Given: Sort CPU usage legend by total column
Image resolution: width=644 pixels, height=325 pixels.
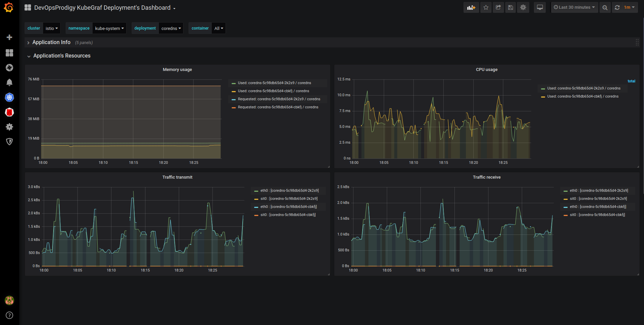Looking at the screenshot, I should (x=631, y=81).
